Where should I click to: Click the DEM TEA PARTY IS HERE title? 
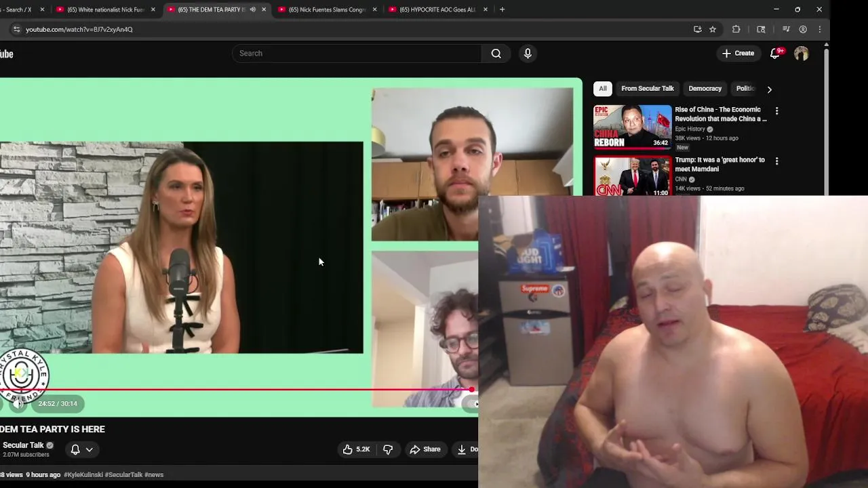[52, 429]
